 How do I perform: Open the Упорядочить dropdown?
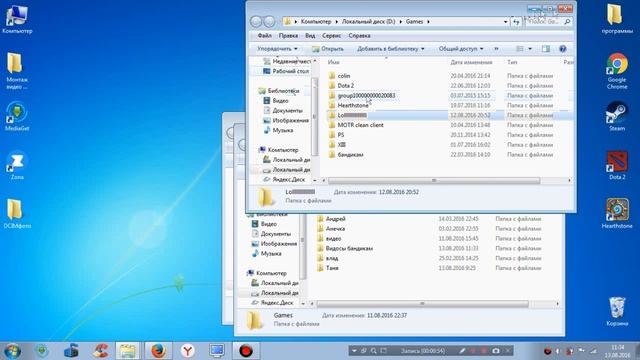pyautogui.click(x=277, y=49)
